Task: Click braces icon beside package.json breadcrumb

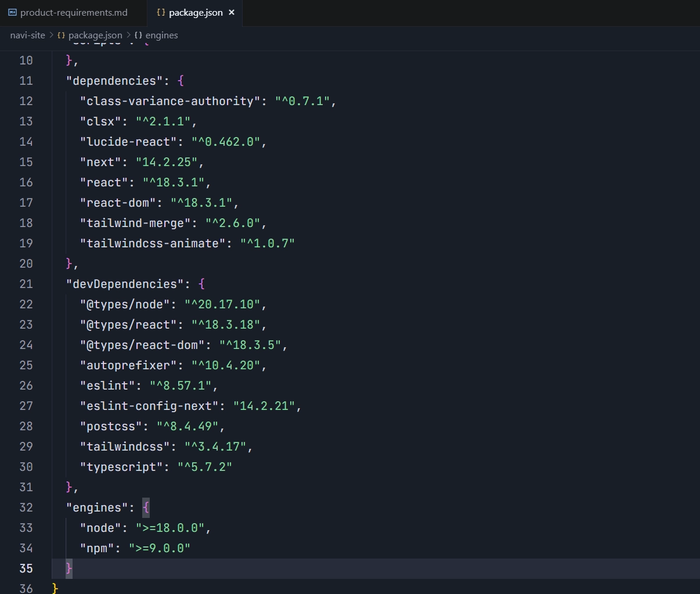Action: (x=61, y=35)
